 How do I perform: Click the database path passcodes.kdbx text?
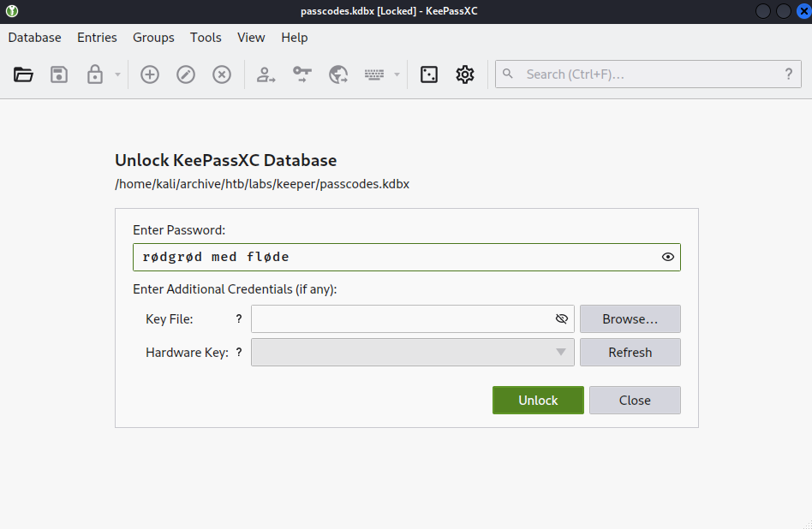pyautogui.click(x=262, y=184)
